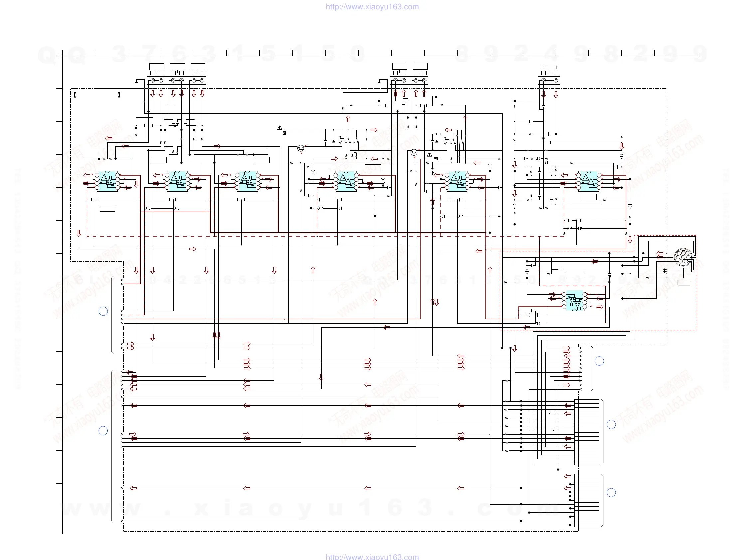745x560 pixels.
Task: Click the diode beside the left relay
Action: click(333, 142)
